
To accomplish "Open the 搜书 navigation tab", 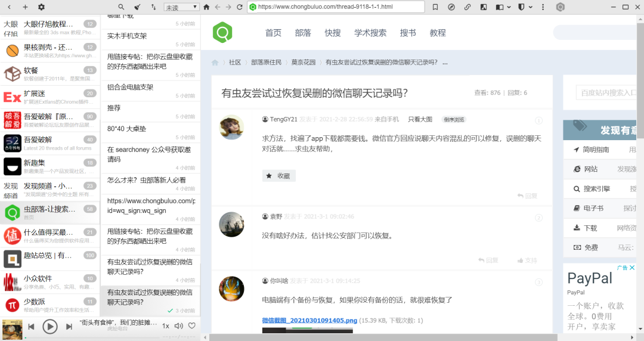I will coord(408,33).
